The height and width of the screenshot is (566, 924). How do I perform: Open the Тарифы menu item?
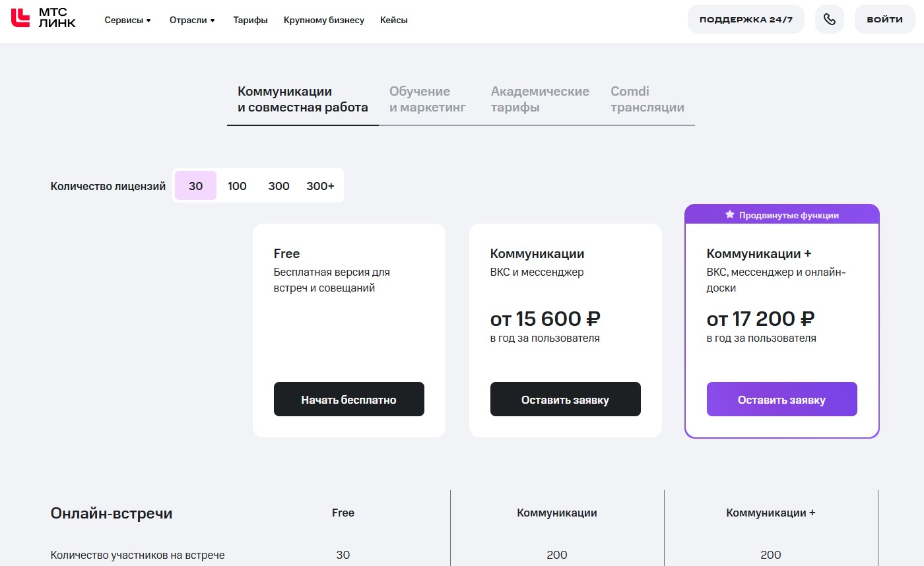point(250,20)
